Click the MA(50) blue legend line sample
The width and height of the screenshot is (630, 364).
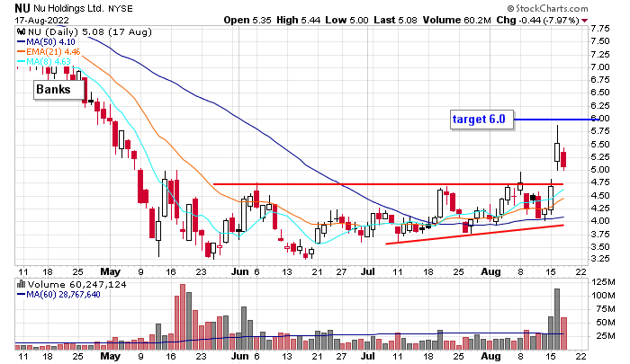[22, 41]
